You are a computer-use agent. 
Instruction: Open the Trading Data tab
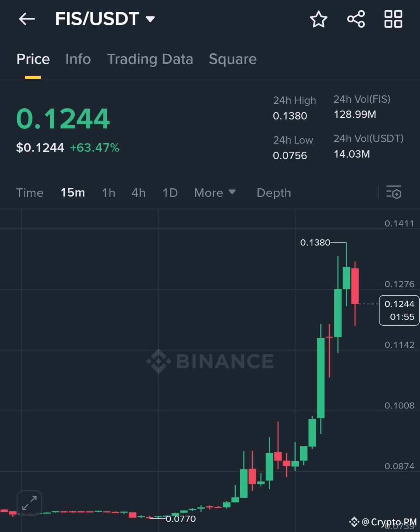click(150, 59)
